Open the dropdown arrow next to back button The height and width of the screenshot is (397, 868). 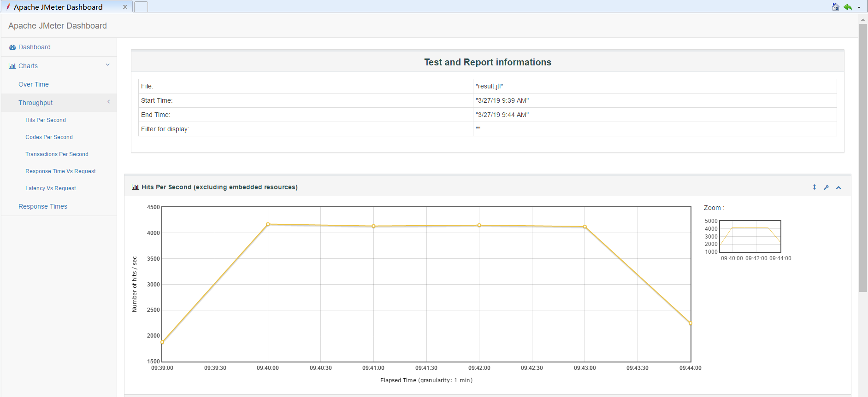point(859,7)
